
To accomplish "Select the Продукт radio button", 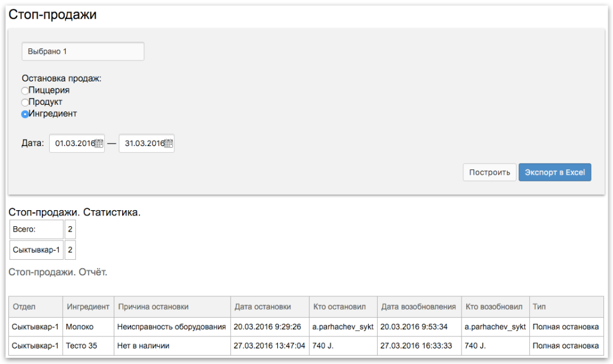I will coord(25,102).
